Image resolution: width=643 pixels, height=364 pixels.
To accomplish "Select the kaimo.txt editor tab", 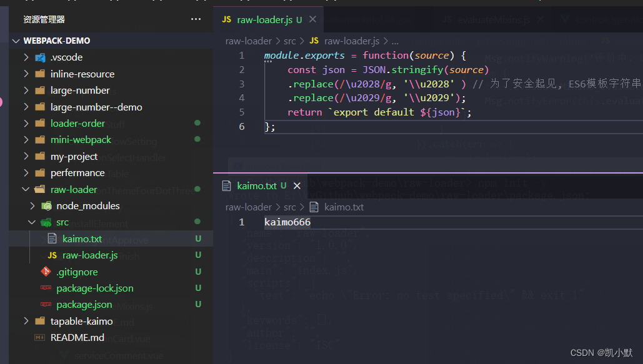I will click(x=258, y=185).
